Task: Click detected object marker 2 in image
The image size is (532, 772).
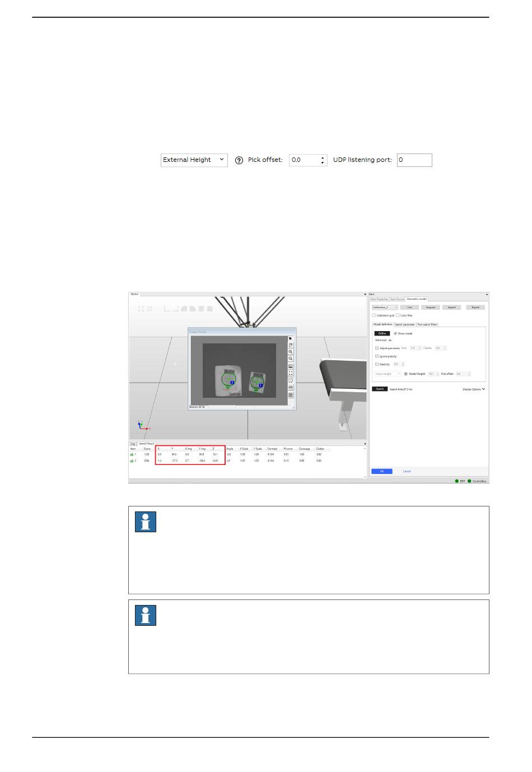Action: point(232,382)
